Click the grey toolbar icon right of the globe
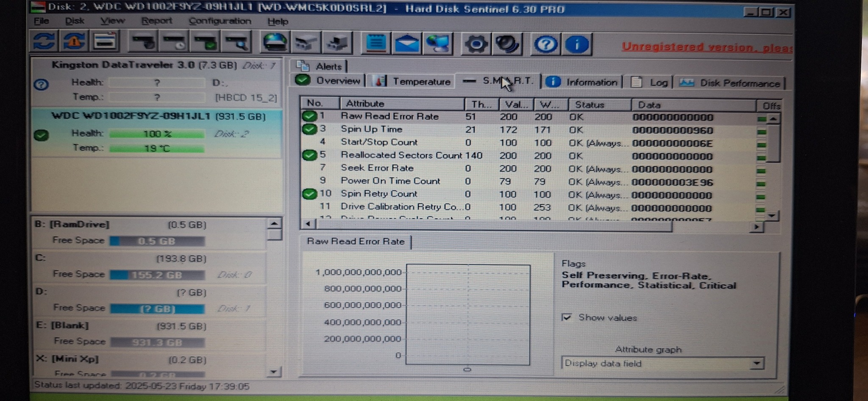868x401 pixels. pos(306,43)
